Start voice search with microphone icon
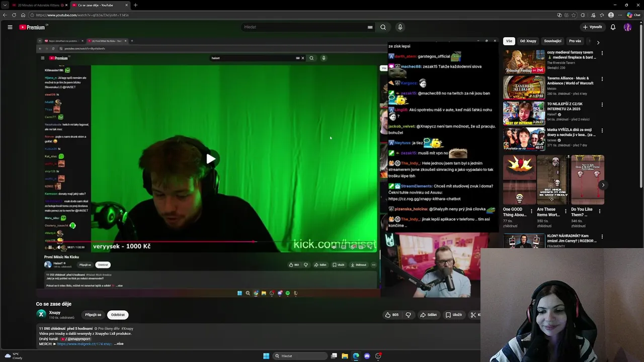644x362 pixels. point(400,27)
